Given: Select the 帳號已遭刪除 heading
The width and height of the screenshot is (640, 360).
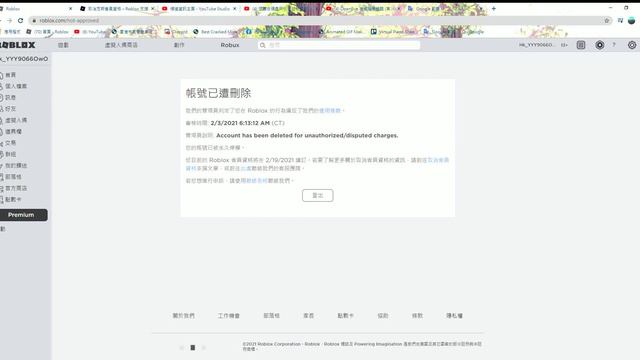Looking at the screenshot, I should 218,93.
